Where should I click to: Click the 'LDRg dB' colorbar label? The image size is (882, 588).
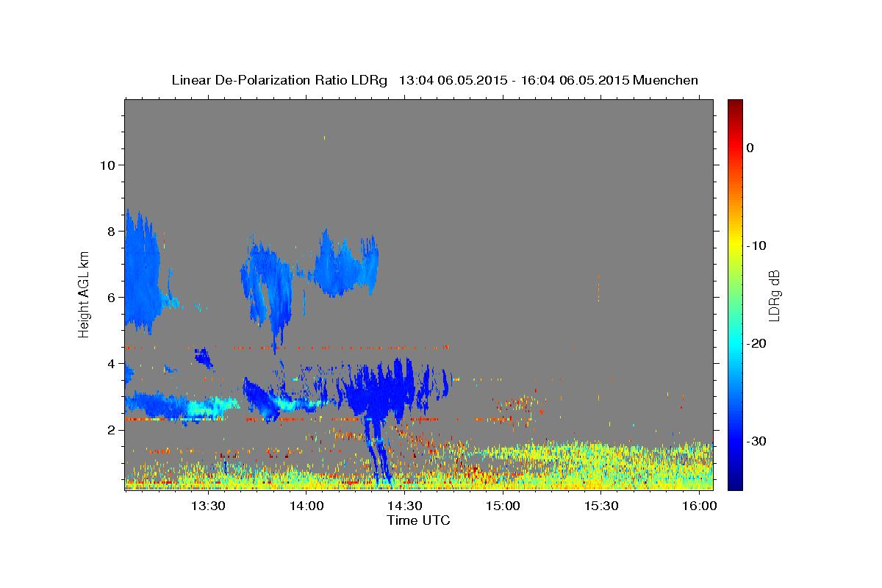click(773, 295)
